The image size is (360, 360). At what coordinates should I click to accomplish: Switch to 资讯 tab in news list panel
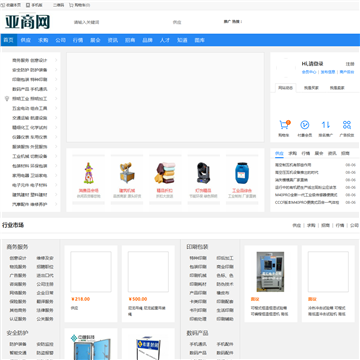(332, 153)
